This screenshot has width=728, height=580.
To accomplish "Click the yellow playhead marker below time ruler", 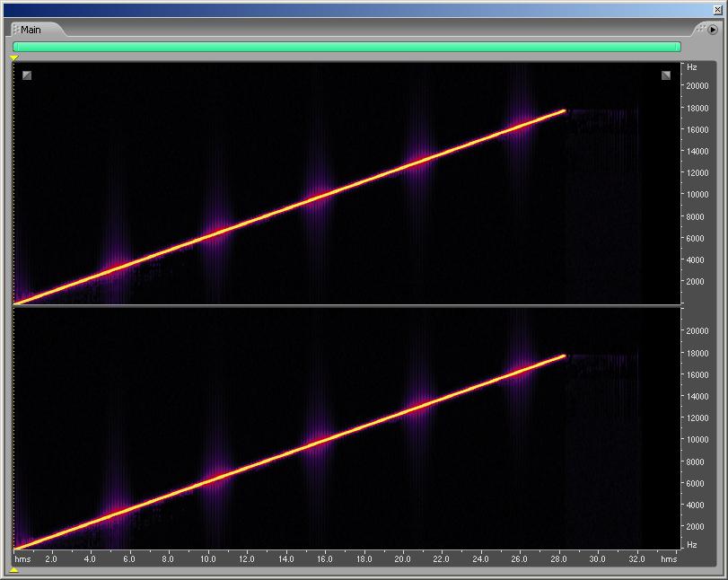I will (x=14, y=570).
